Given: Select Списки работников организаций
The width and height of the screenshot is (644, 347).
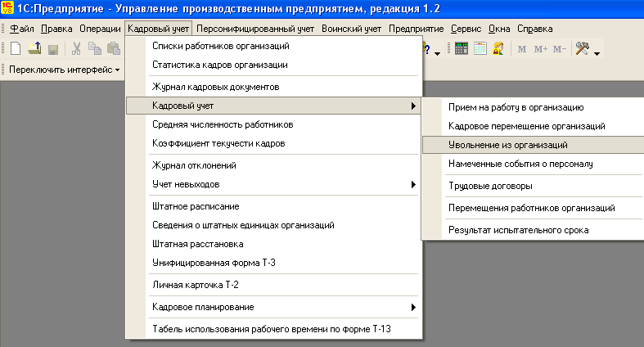Looking at the screenshot, I should click(x=273, y=46).
